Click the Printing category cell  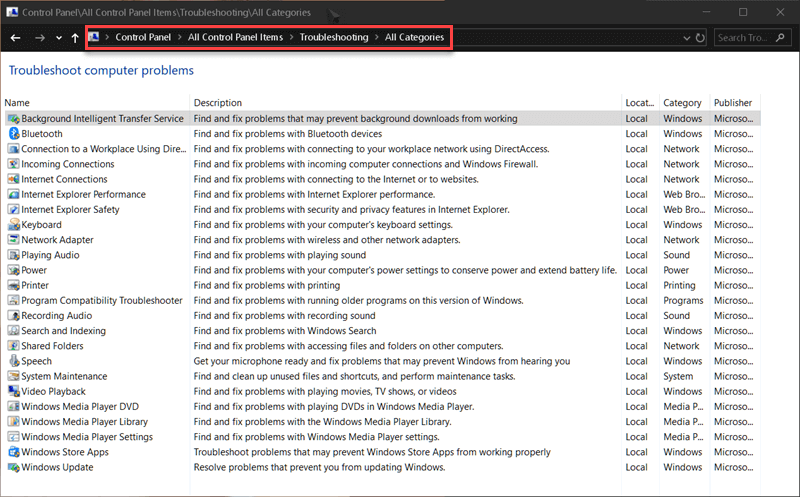point(679,285)
